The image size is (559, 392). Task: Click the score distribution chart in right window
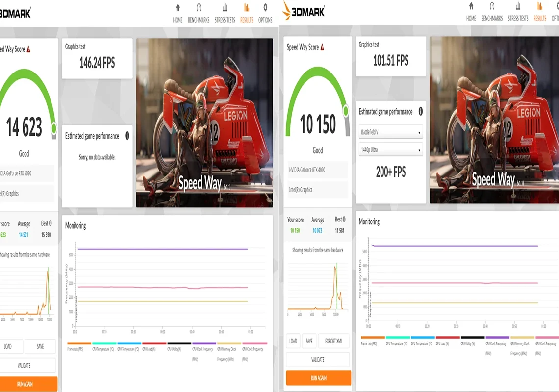(x=318, y=289)
